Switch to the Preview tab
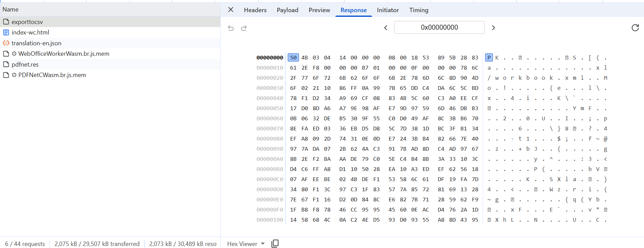The height and width of the screenshot is (248, 644). (319, 10)
